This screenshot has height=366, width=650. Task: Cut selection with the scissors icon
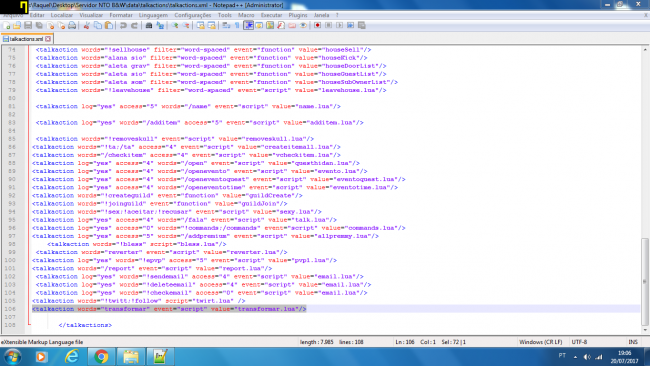pyautogui.click(x=87, y=26)
